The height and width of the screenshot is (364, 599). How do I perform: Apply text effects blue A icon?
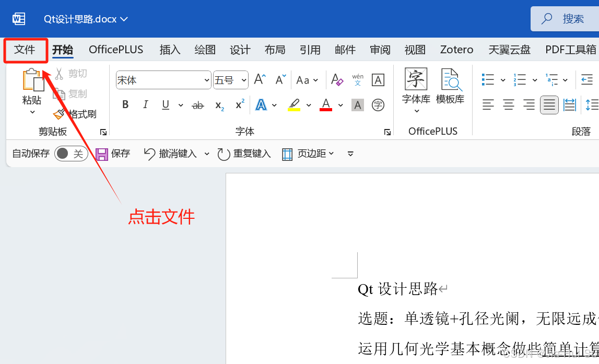point(261,104)
